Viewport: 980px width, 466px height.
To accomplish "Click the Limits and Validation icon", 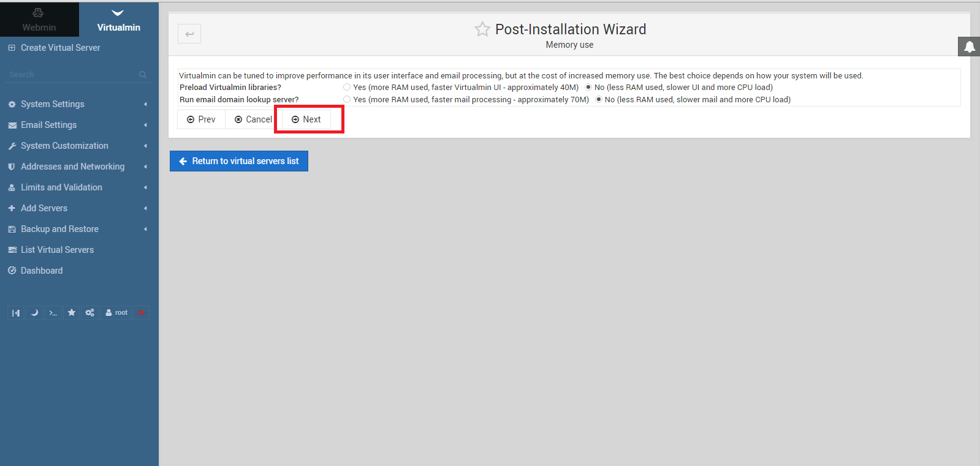I will 12,187.
